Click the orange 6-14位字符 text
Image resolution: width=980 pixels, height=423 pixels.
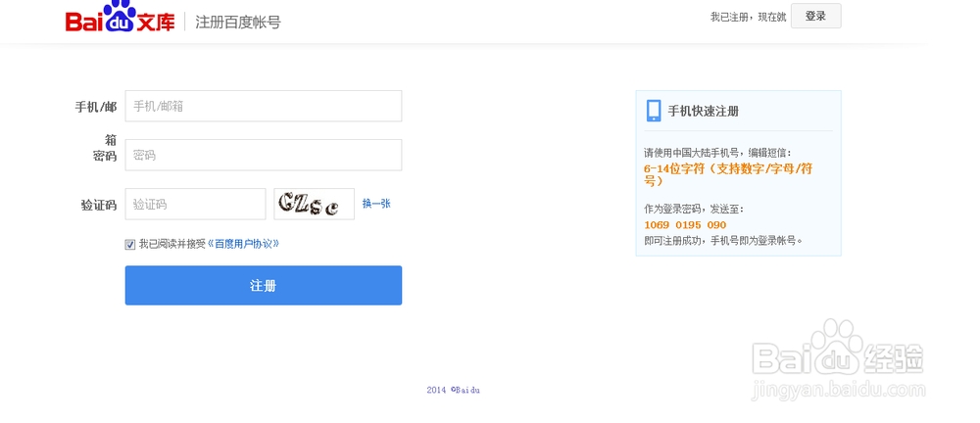(x=728, y=175)
